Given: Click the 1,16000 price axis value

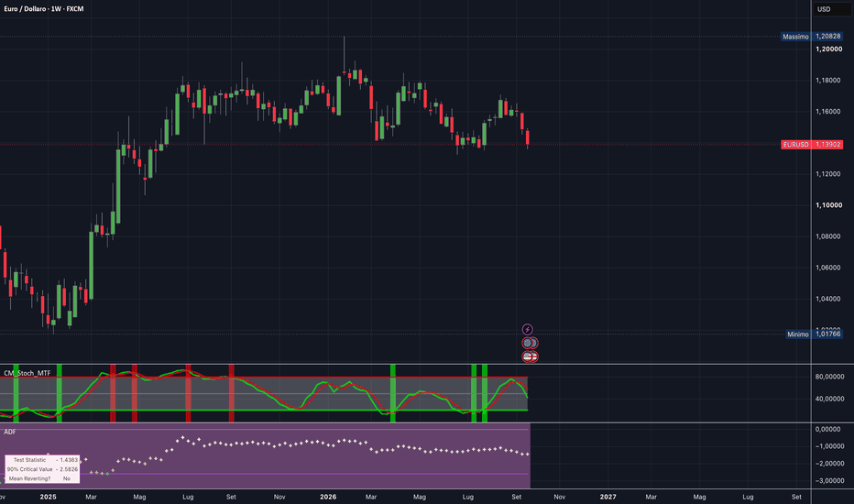Looking at the screenshot, I should 827,111.
